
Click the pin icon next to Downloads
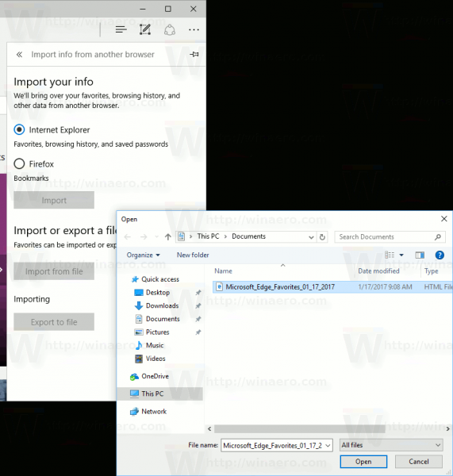198,305
